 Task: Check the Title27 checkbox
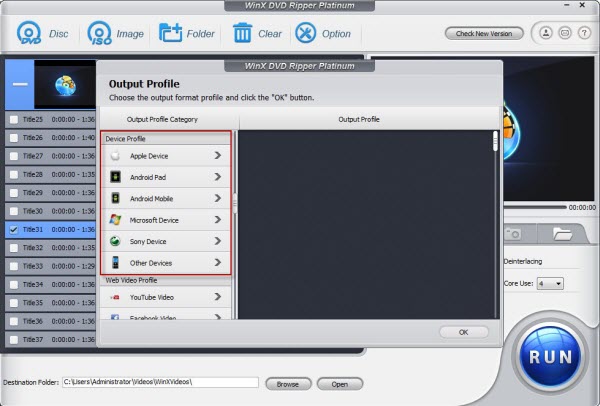click(x=14, y=156)
